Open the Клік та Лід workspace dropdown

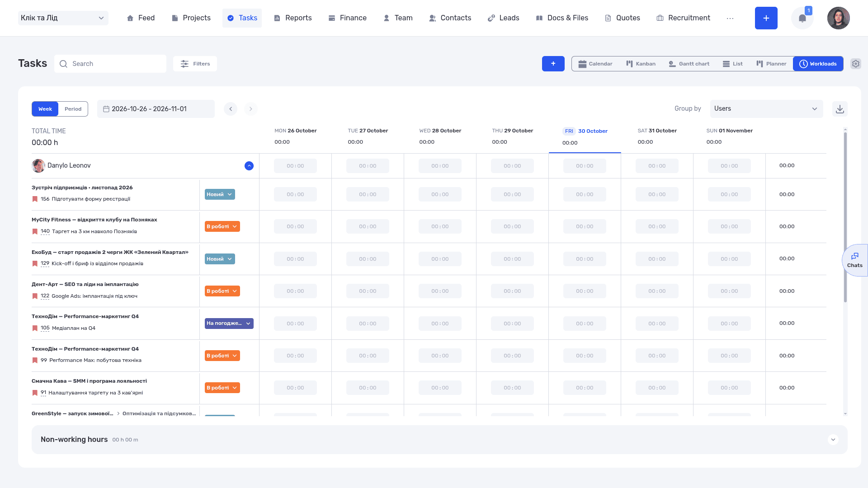tap(63, 18)
